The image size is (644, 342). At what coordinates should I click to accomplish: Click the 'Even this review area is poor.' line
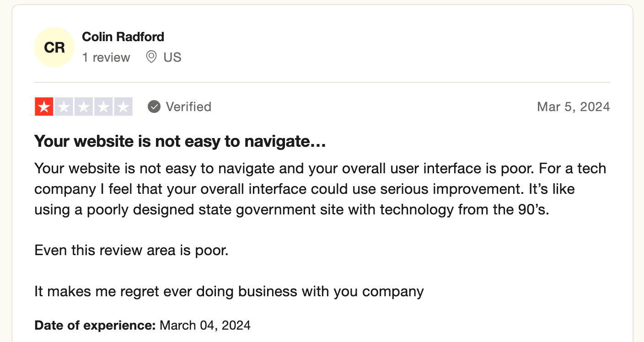point(131,250)
